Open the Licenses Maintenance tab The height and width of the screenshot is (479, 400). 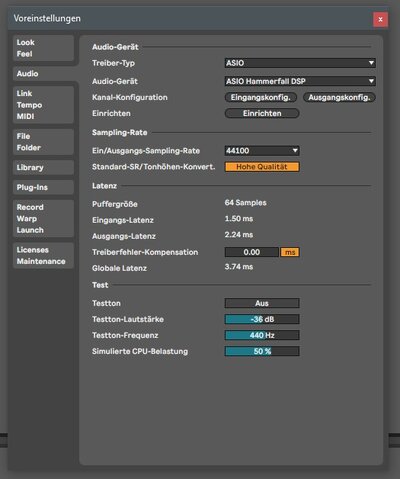(43, 255)
